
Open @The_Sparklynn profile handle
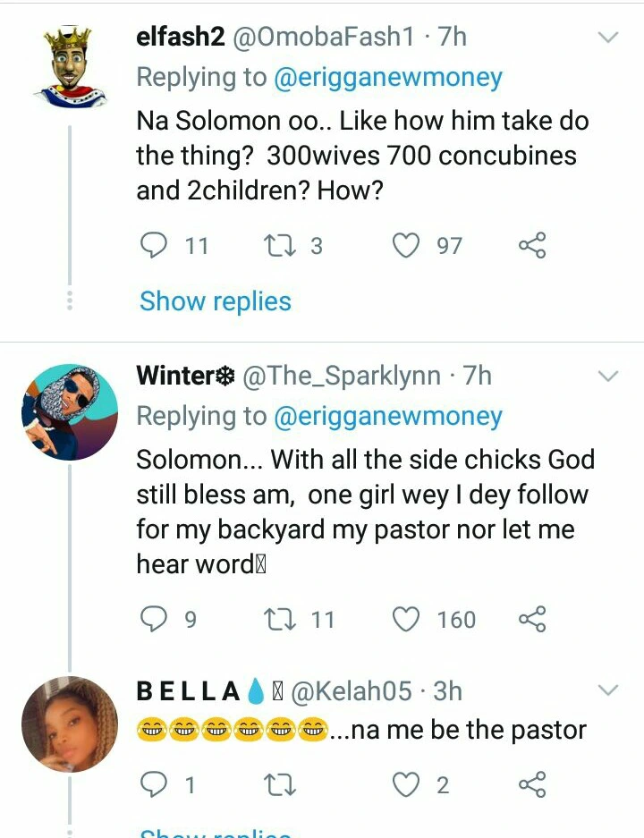point(342,376)
